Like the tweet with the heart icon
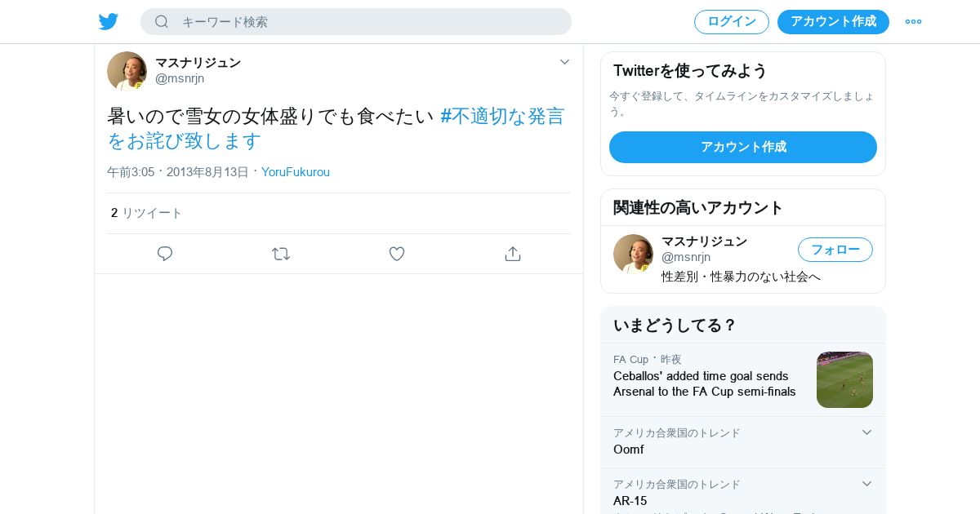 tap(397, 254)
